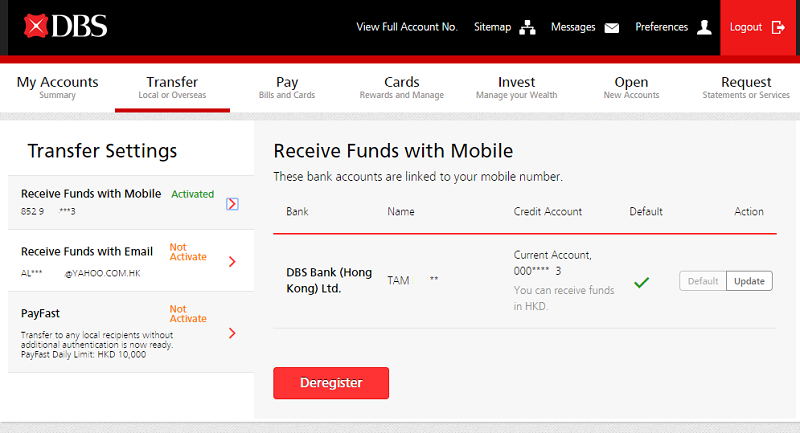This screenshot has height=433, width=800.
Task: Open the Sitemap icon
Action: coord(527,28)
